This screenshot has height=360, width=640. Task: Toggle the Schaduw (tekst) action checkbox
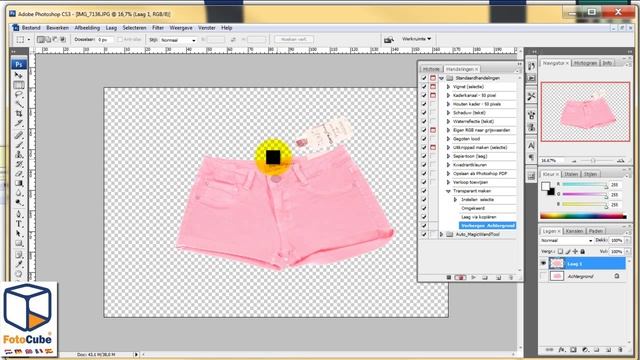tap(424, 113)
